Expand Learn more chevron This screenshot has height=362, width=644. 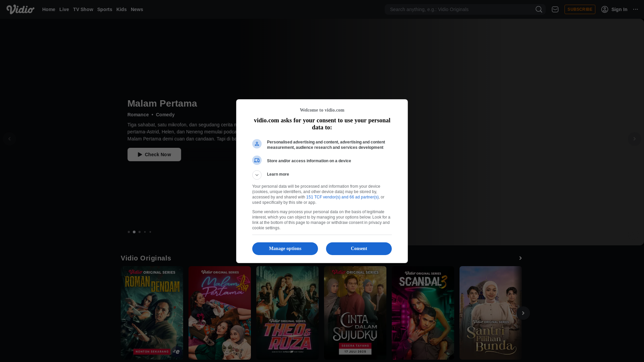[257, 175]
